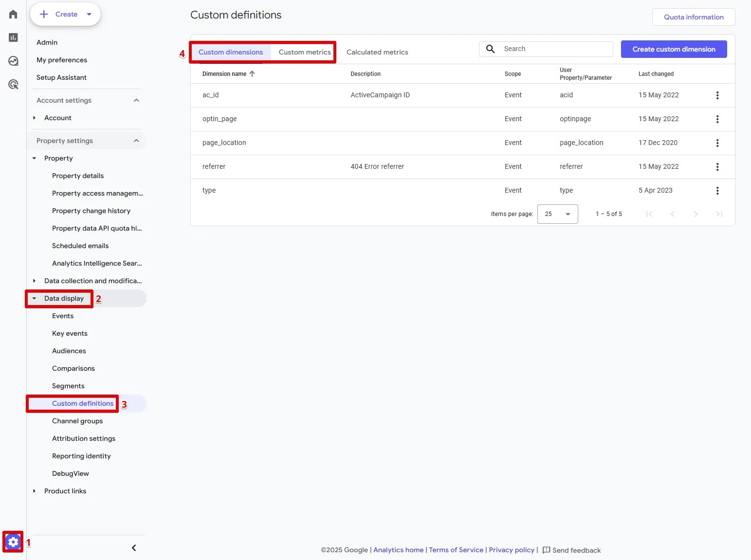Expand Data collection and modification
The width and height of the screenshot is (751, 560).
[34, 281]
